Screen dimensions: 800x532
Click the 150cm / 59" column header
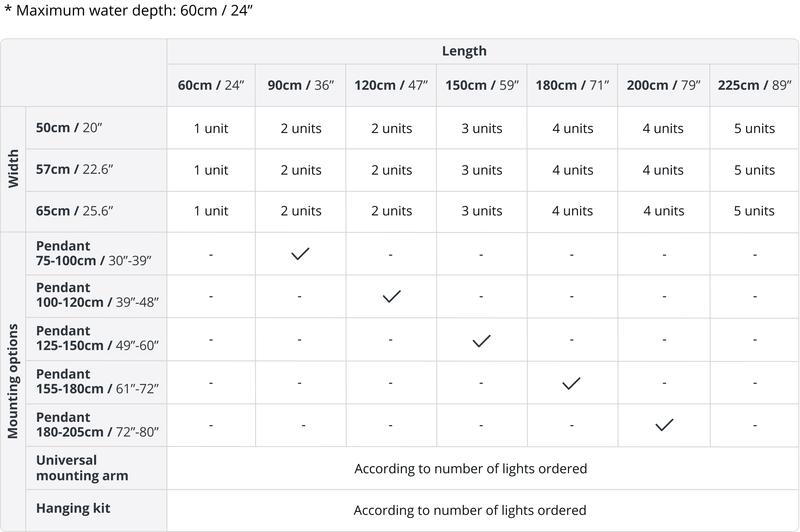tap(482, 85)
